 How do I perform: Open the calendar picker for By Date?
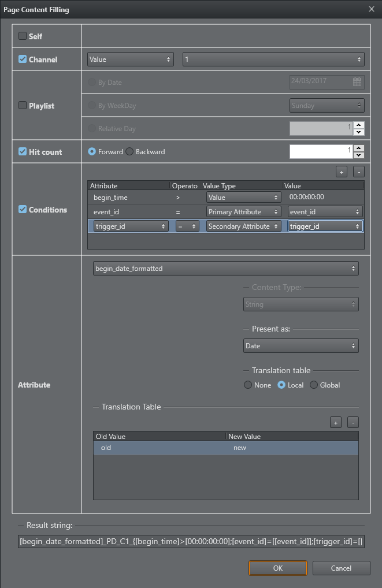pyautogui.click(x=357, y=81)
